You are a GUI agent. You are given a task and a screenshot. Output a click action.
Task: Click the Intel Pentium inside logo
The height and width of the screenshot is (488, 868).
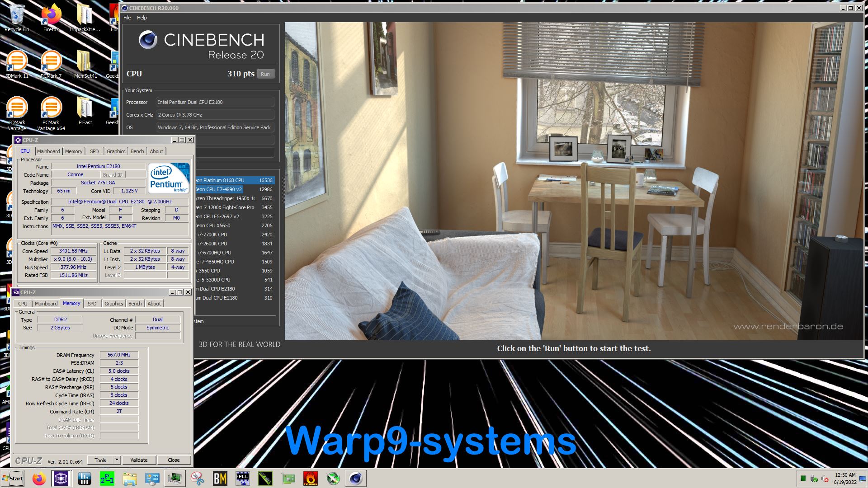(168, 178)
